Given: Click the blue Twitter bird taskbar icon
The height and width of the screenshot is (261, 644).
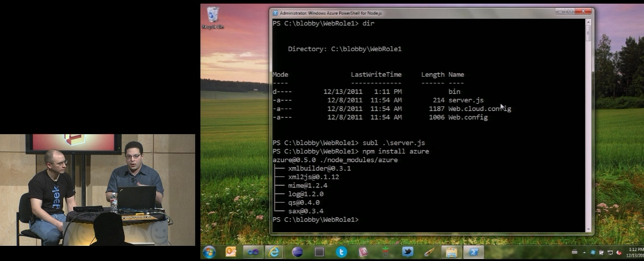Looking at the screenshot, I should pos(407,252).
